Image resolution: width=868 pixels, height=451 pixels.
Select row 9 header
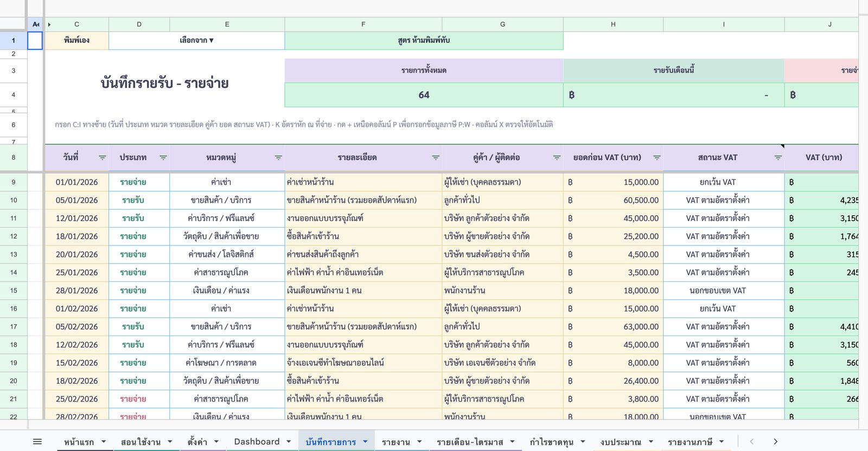tap(14, 182)
